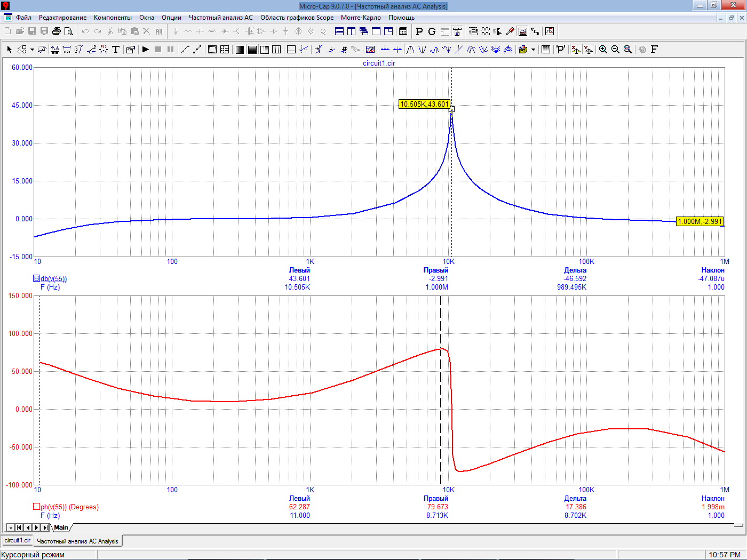This screenshot has width=747, height=560.
Task: Open the Numeric Output table icon
Action: [x=545, y=49]
